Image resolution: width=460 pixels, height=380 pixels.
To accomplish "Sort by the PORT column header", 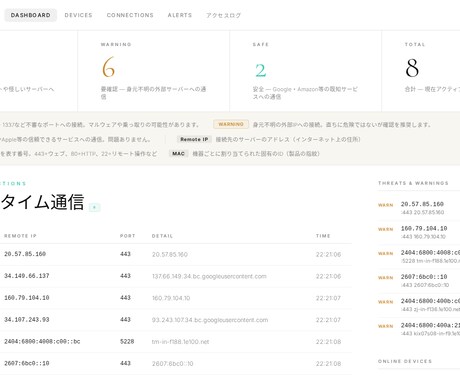I will click(x=128, y=236).
